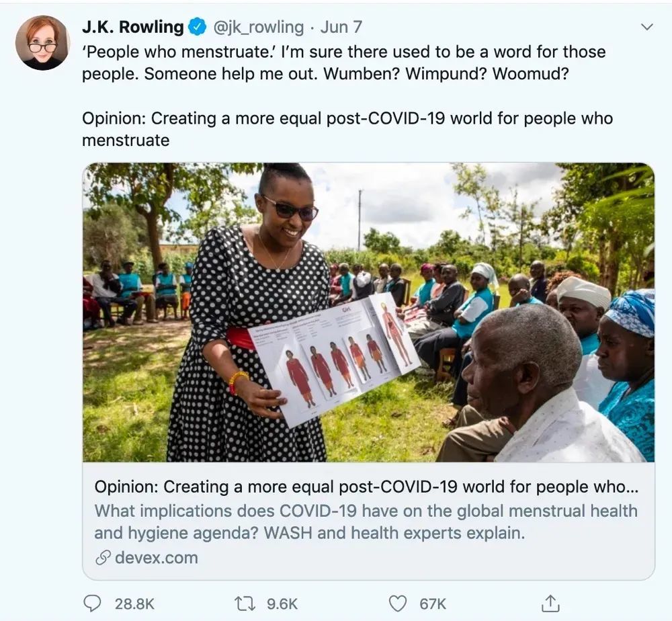
Task: Click the chain link icon beside devex.com
Action: pyautogui.click(x=103, y=558)
